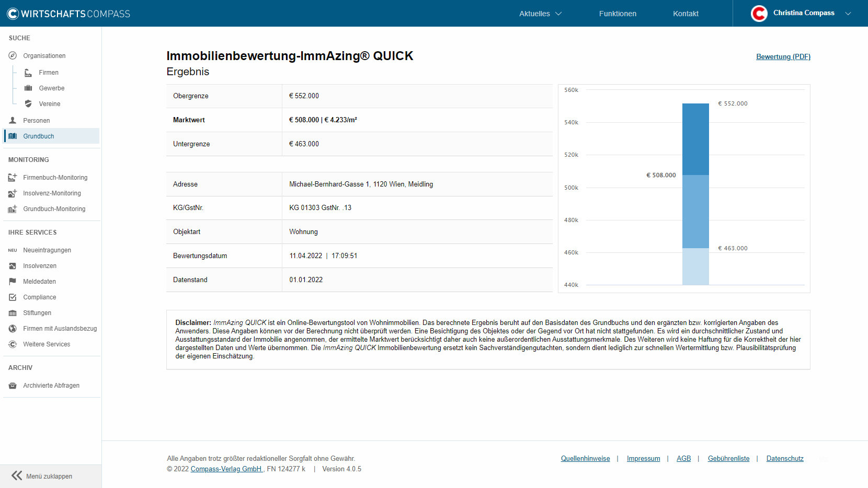The width and height of the screenshot is (868, 488).
Task: Open Firmen mit Auslandsbezug
Action: 60,329
